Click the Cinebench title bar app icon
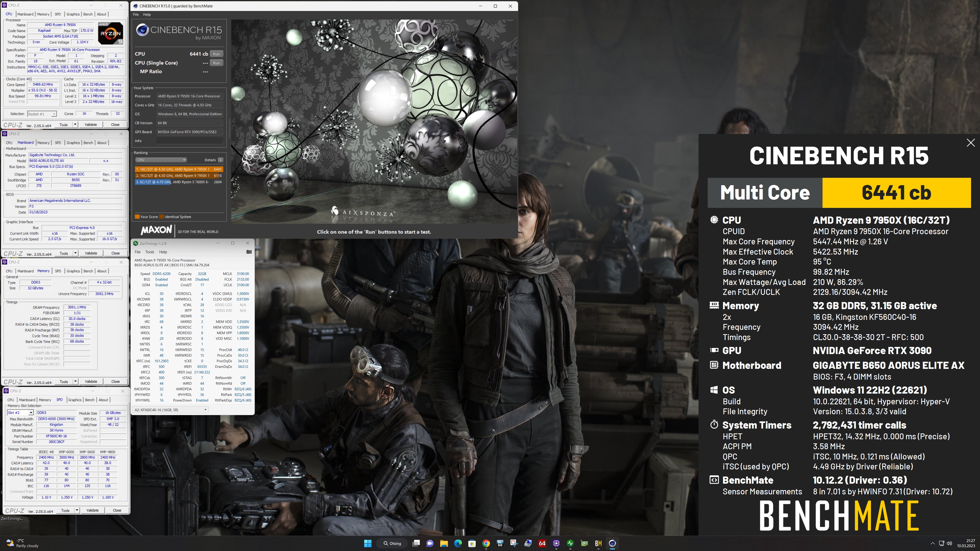 point(136,6)
